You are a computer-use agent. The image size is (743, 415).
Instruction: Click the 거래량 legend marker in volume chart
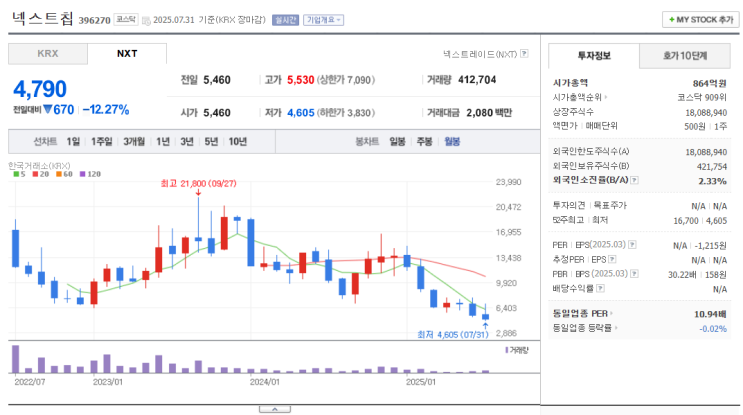click(x=507, y=350)
